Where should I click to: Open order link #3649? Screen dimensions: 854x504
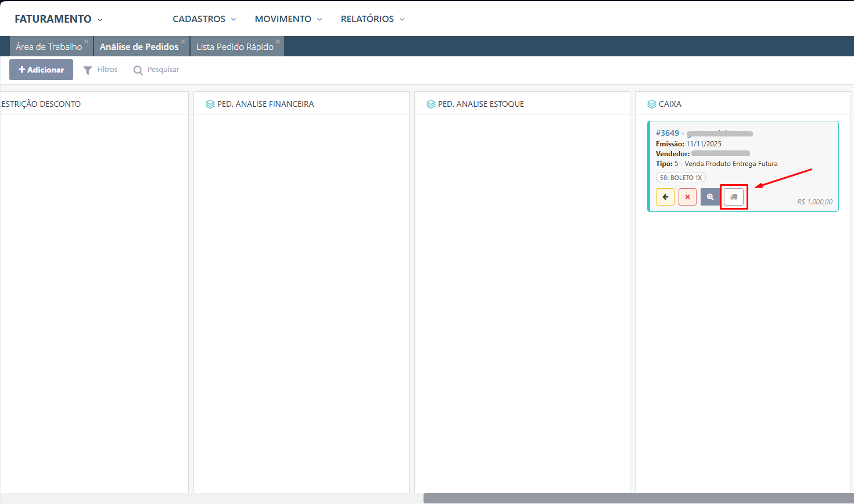coord(667,133)
